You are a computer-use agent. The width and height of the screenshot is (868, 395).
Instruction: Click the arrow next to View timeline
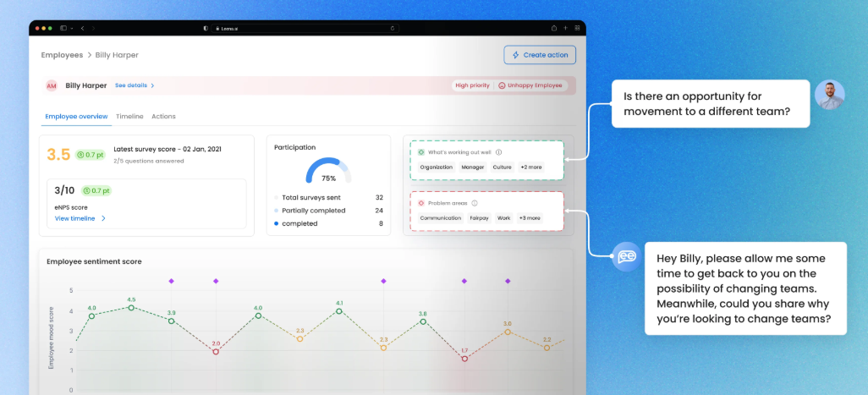pos(103,218)
